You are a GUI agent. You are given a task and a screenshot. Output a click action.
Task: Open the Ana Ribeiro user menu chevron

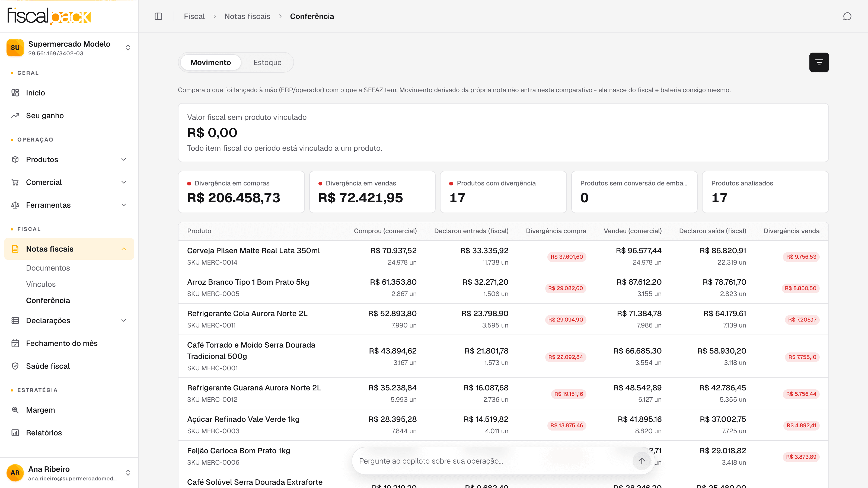[x=128, y=473]
